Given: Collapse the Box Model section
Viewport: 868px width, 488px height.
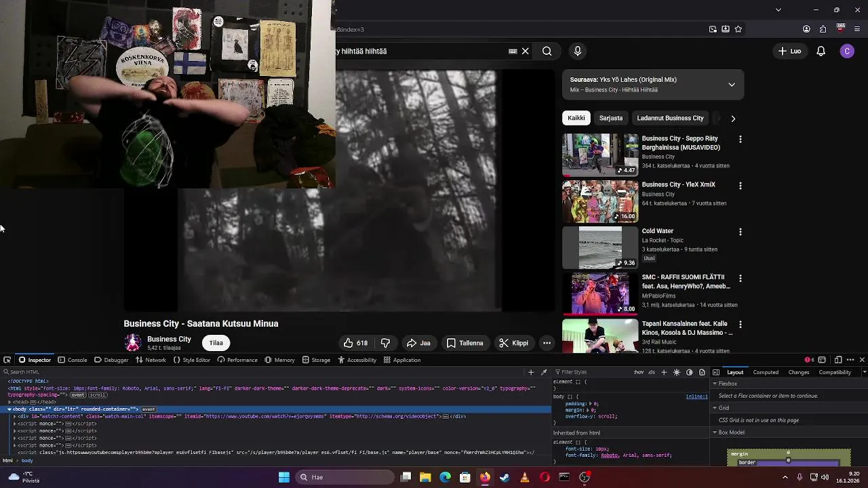Looking at the screenshot, I should (715, 432).
